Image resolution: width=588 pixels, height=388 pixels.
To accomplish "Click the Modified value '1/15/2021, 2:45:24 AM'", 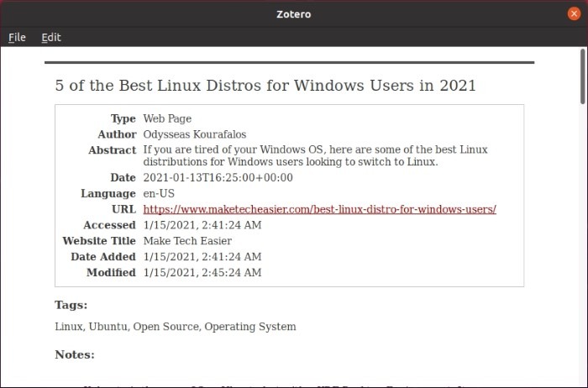I will pos(202,273).
